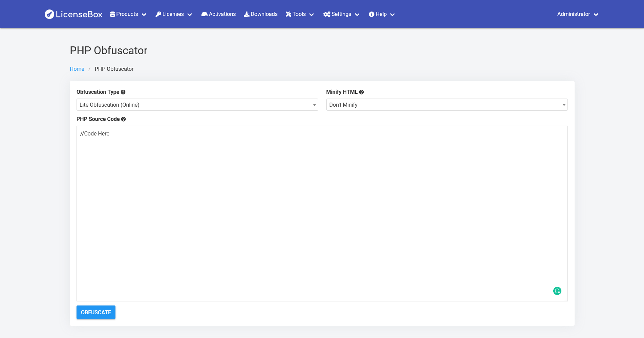The width and height of the screenshot is (644, 338).
Task: Expand the Help menu chevron
Action: click(x=392, y=15)
